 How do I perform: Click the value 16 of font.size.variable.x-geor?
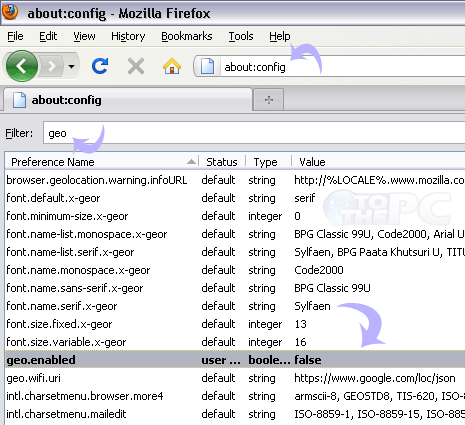coord(300,342)
